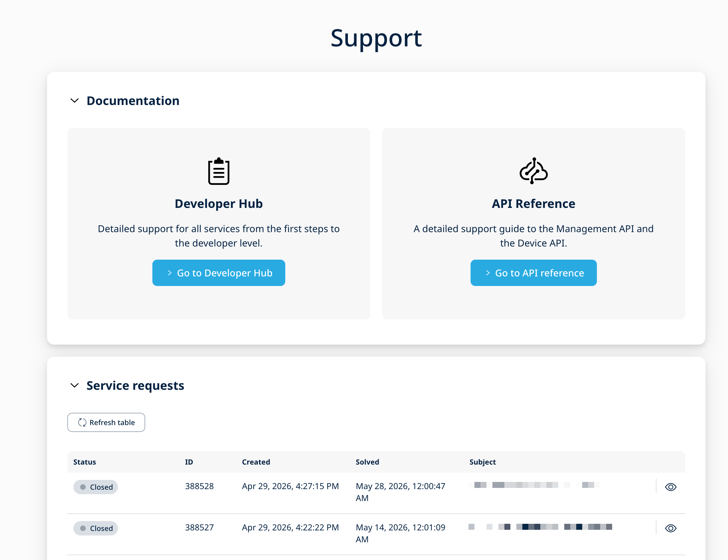This screenshot has height=560, width=728.
Task: Click the Developer Hub clipboard icon
Action: (x=219, y=171)
